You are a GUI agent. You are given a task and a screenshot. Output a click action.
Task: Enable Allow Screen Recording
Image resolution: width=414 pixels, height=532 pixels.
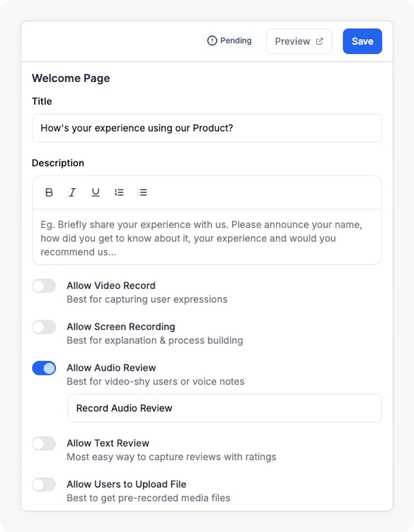(x=44, y=327)
